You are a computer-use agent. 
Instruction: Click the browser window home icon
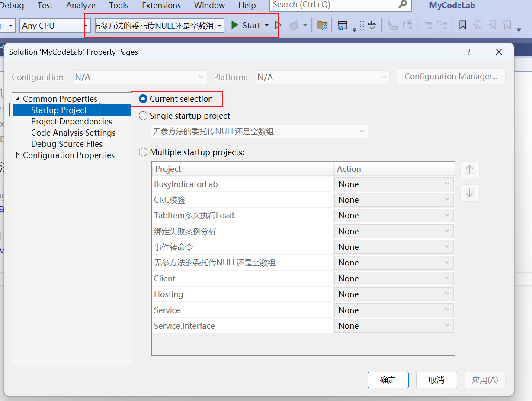(x=343, y=26)
